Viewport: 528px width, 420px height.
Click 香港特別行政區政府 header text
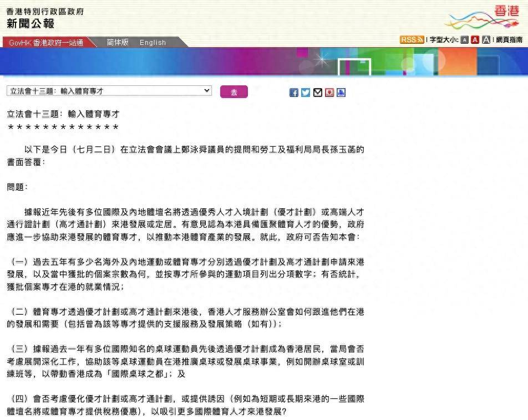coord(45,12)
